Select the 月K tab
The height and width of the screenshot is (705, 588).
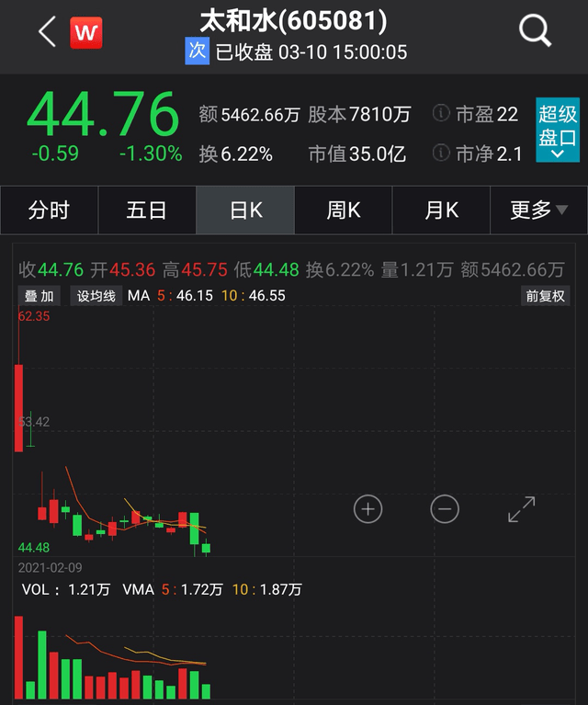point(441,210)
